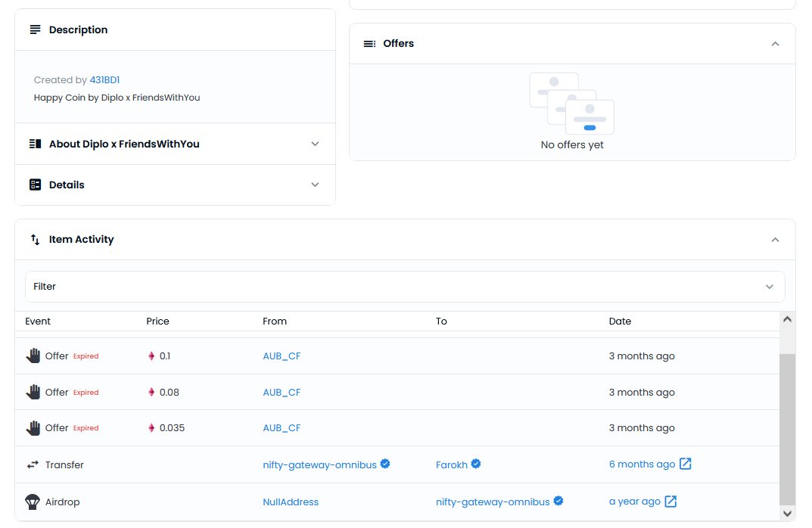Open external link beside 6 months ago

point(685,464)
